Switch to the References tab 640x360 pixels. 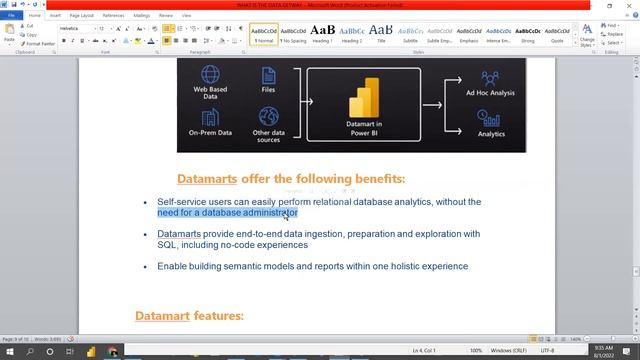coord(113,15)
